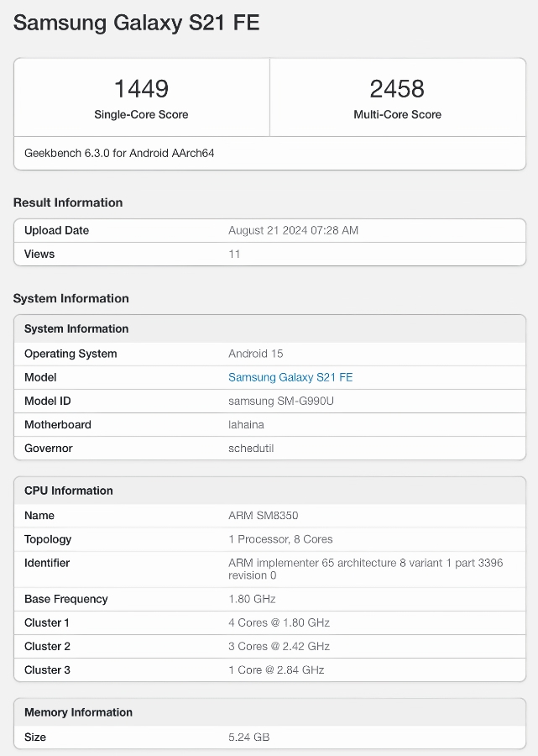Click the Topology row label
This screenshot has width=538, height=756.
click(48, 539)
